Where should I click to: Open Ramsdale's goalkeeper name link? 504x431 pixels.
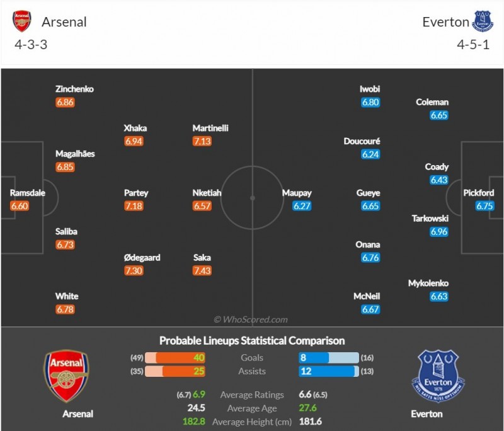click(28, 193)
